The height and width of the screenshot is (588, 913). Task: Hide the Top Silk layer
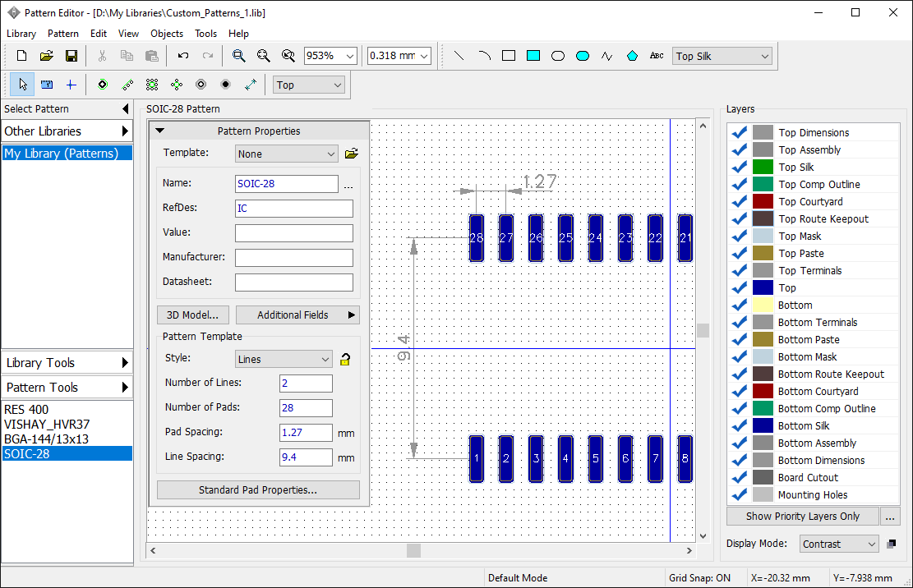[x=740, y=167]
